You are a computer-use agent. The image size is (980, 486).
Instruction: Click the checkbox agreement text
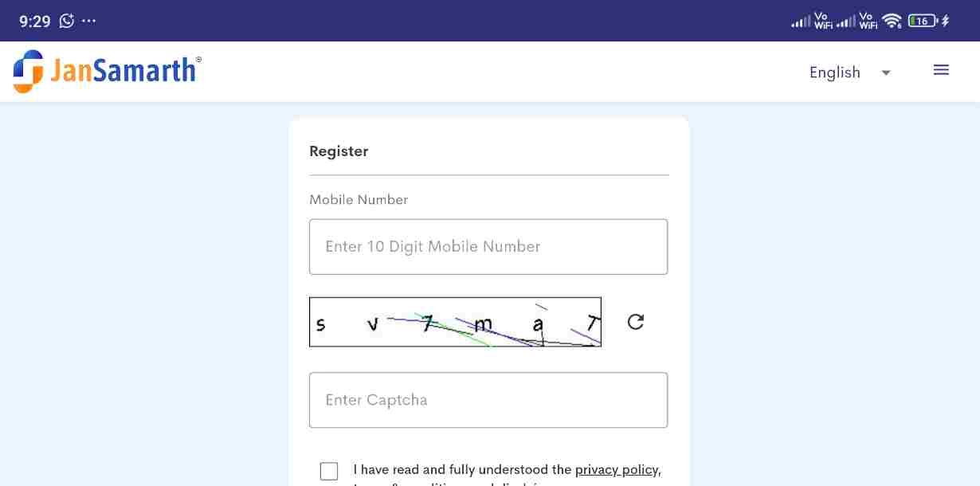point(507,474)
